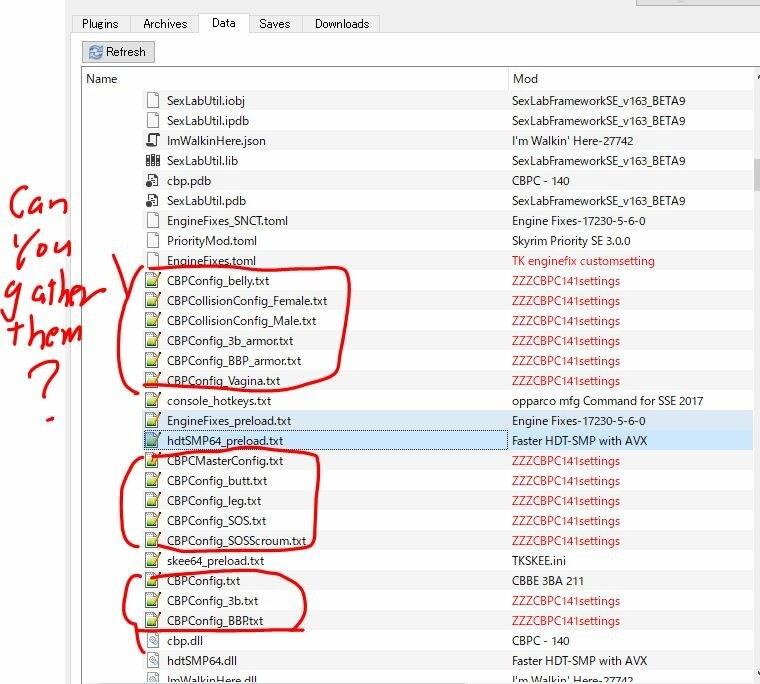Click the CBPConfig_3b.txt file icon

[153, 600]
